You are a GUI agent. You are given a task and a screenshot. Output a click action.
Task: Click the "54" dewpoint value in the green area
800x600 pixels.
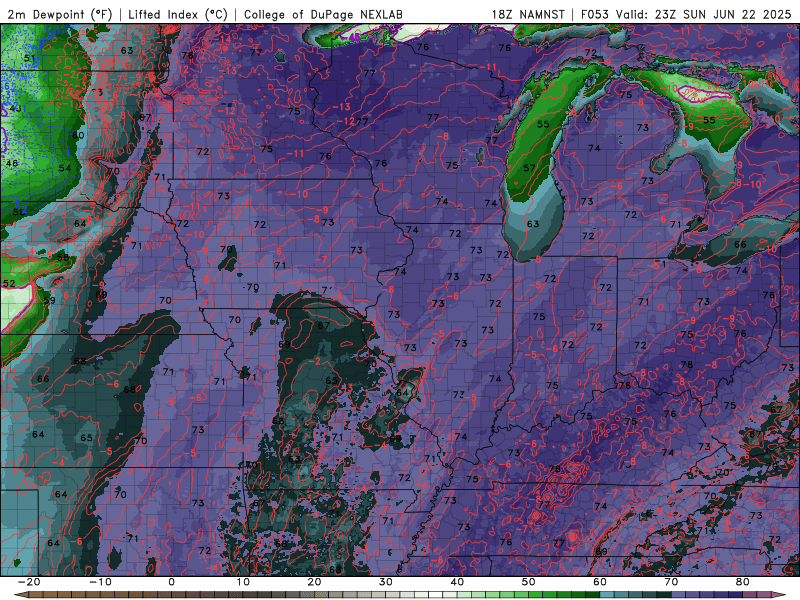(x=65, y=168)
